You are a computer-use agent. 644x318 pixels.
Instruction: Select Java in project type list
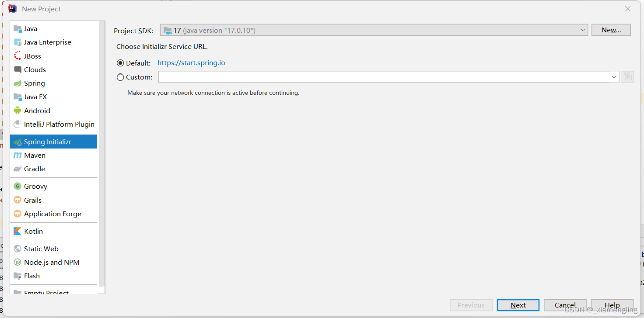[x=53, y=29]
